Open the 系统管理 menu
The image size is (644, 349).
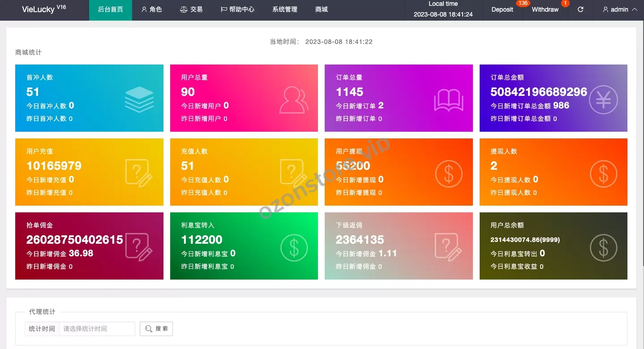285,9
